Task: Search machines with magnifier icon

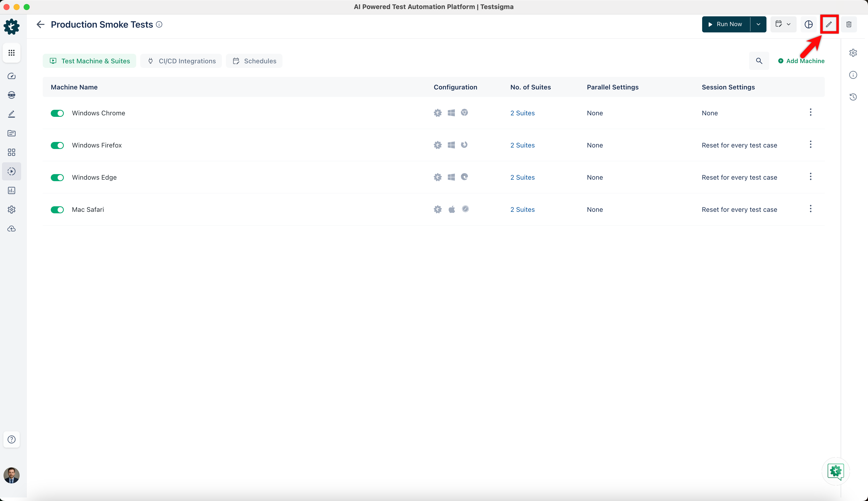Action: (759, 61)
